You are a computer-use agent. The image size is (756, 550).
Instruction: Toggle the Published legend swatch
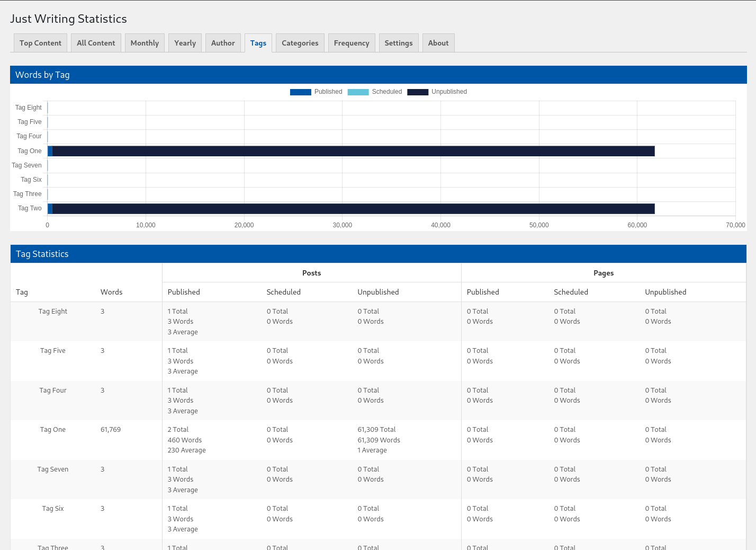300,92
